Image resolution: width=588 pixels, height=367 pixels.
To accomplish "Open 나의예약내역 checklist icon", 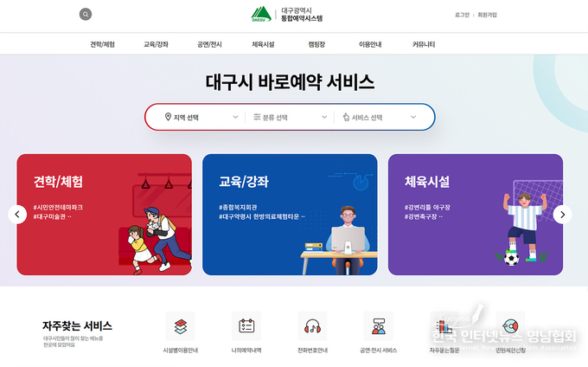I will click(246, 326).
